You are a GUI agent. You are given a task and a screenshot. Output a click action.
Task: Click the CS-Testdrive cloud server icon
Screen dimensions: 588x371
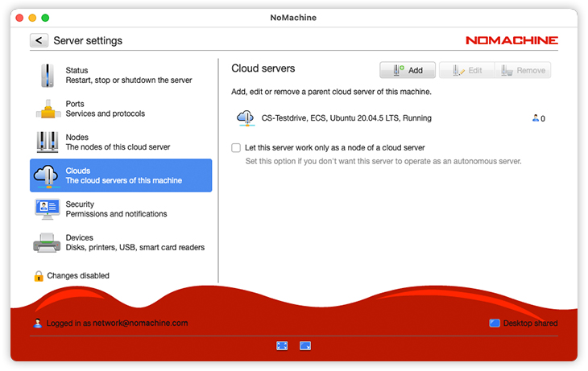pos(245,118)
